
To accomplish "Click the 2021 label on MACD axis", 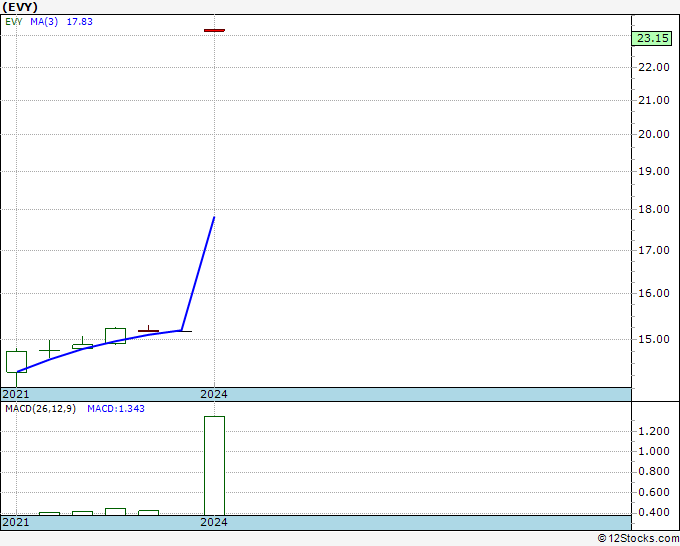I will tap(16, 522).
